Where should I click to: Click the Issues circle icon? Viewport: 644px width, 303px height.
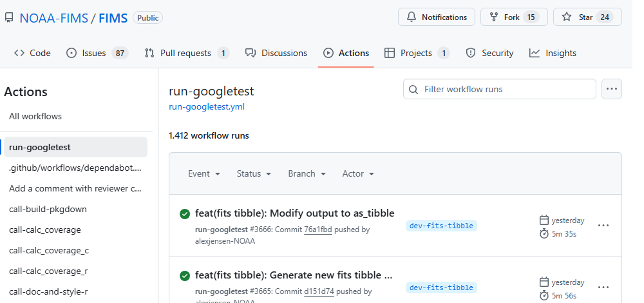71,53
